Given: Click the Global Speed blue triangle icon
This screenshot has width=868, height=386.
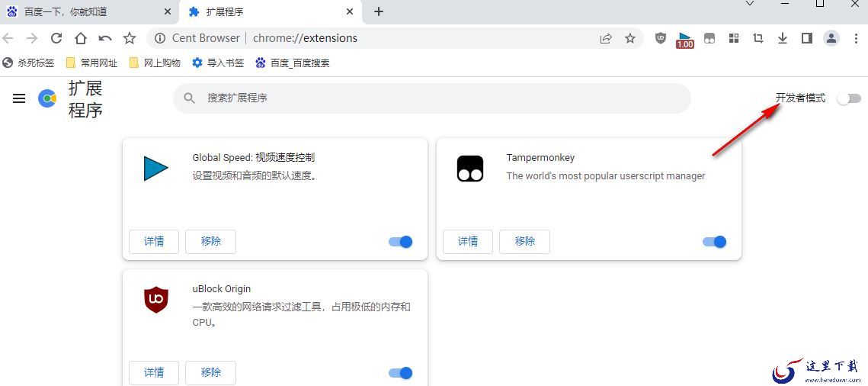Looking at the screenshot, I should point(155,169).
